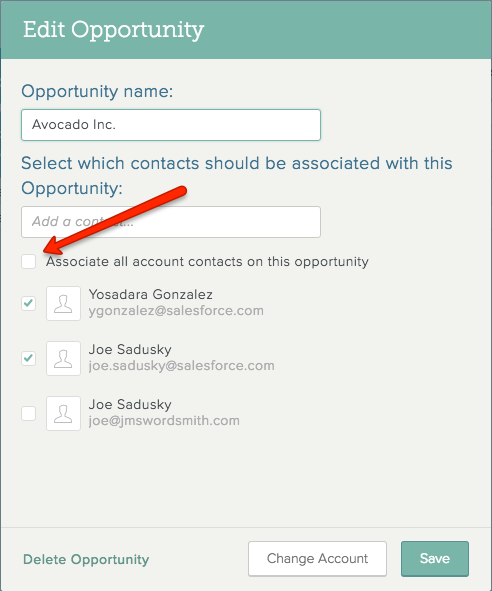Click the ygonzalez@salesforce.com email address
This screenshot has height=591, width=492.
176,311
